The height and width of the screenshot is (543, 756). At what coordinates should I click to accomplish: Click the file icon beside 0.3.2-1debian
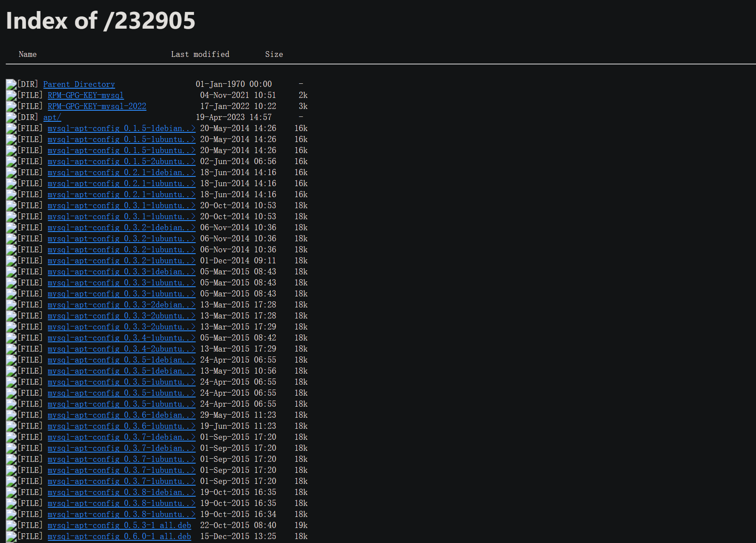(11, 228)
